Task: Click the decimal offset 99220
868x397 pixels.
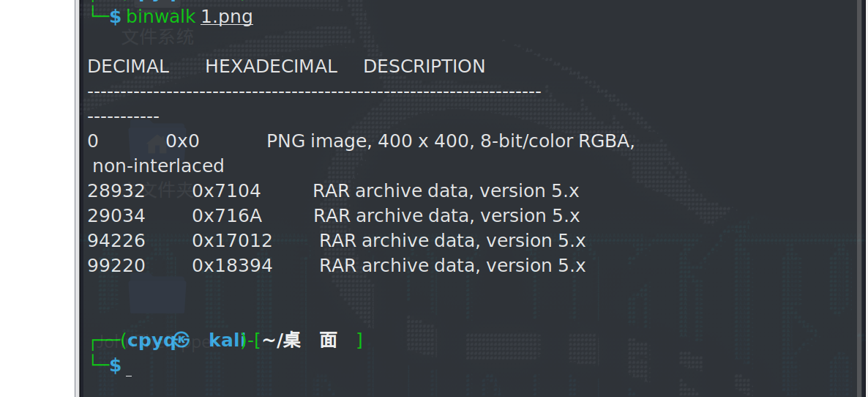Action: coord(116,266)
